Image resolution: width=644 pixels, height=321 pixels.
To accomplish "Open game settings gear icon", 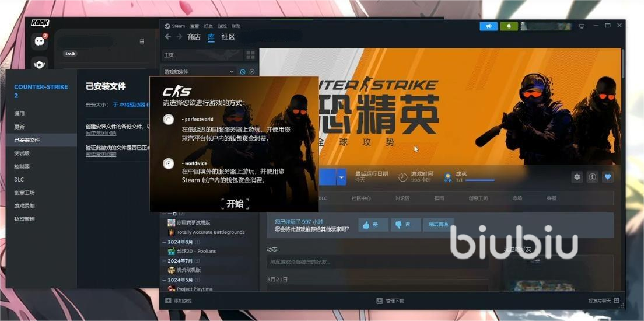I will click(x=577, y=177).
